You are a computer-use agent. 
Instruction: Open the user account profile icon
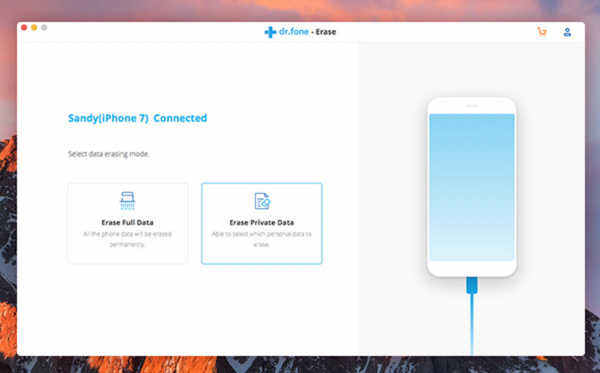click(x=567, y=32)
